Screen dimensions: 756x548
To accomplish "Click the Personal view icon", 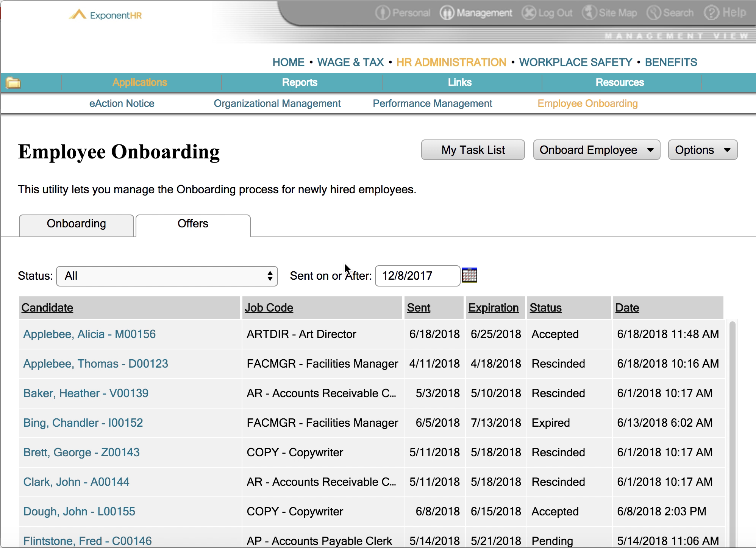I will click(x=383, y=13).
